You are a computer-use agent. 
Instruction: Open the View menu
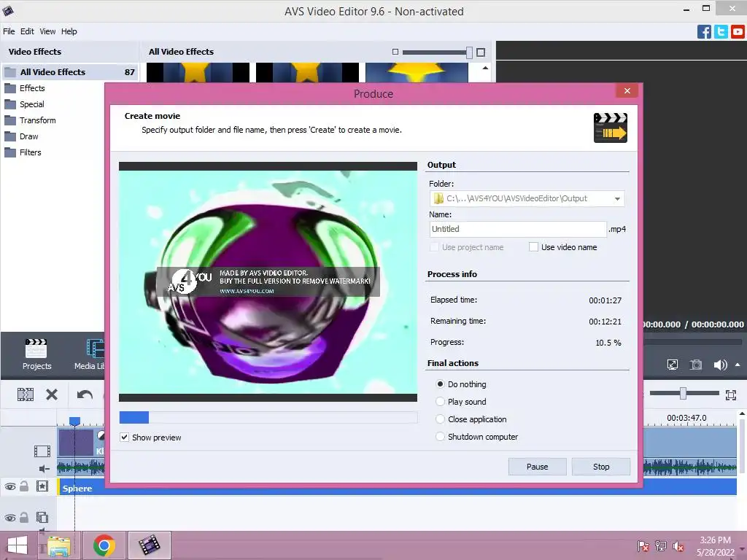(47, 31)
